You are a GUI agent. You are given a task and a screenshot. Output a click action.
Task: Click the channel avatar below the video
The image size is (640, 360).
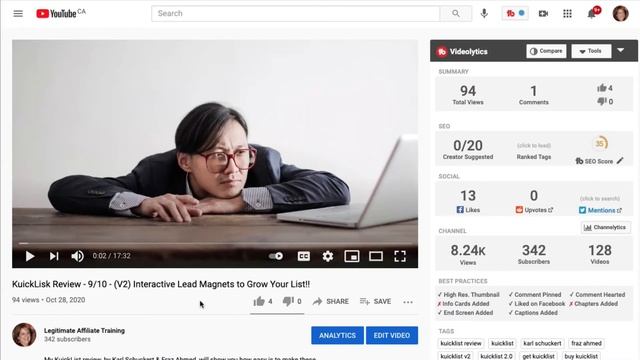tap(24, 335)
